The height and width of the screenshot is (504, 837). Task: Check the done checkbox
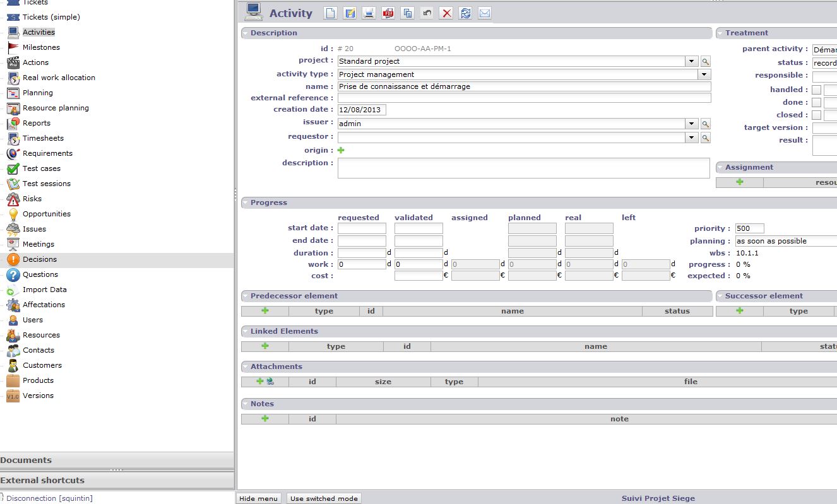(816, 102)
